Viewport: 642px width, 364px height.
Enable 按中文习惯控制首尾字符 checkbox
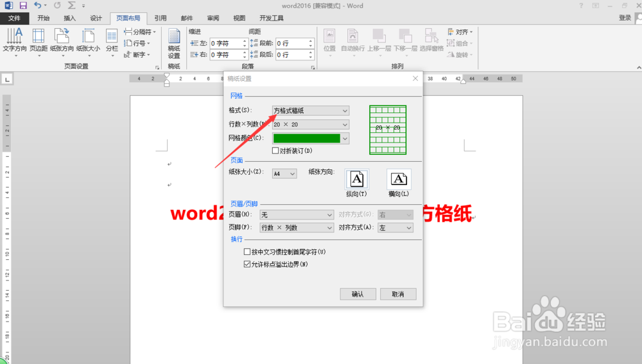(247, 252)
